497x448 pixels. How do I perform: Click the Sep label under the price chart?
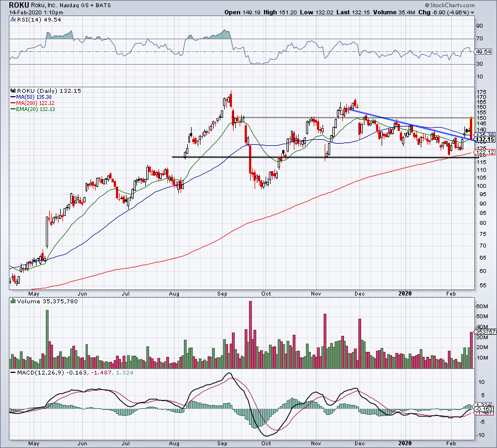pyautogui.click(x=222, y=293)
